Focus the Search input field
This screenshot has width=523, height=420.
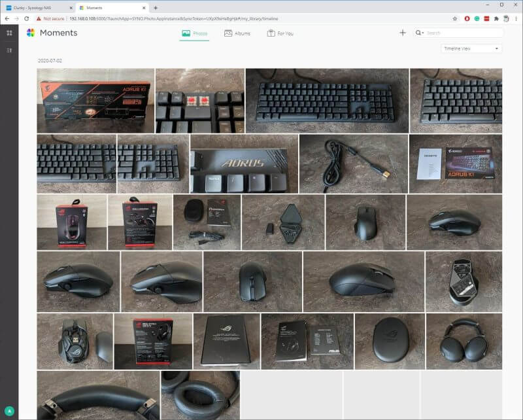pos(464,33)
